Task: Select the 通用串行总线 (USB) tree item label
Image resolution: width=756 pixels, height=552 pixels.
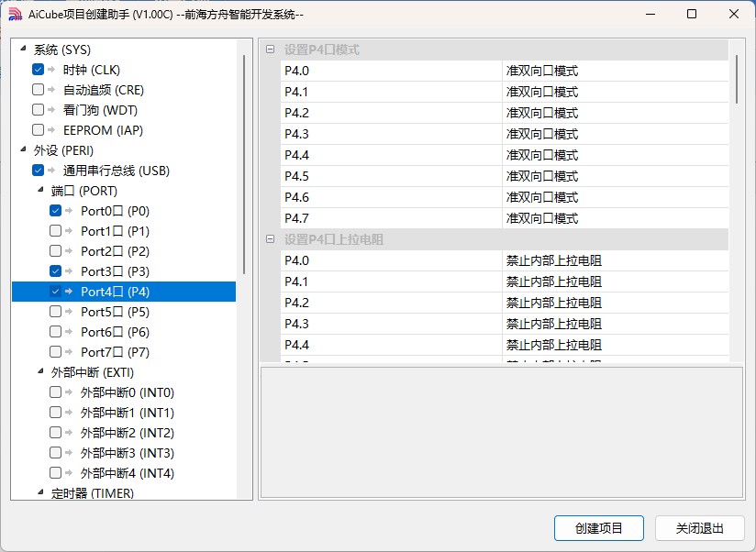Action: coord(117,171)
